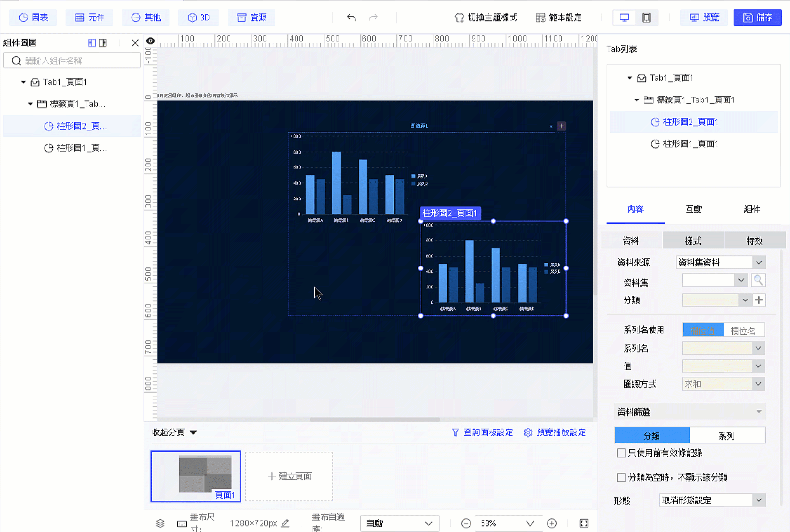Open the 元件 components menu
This screenshot has width=790, height=532.
(89, 18)
